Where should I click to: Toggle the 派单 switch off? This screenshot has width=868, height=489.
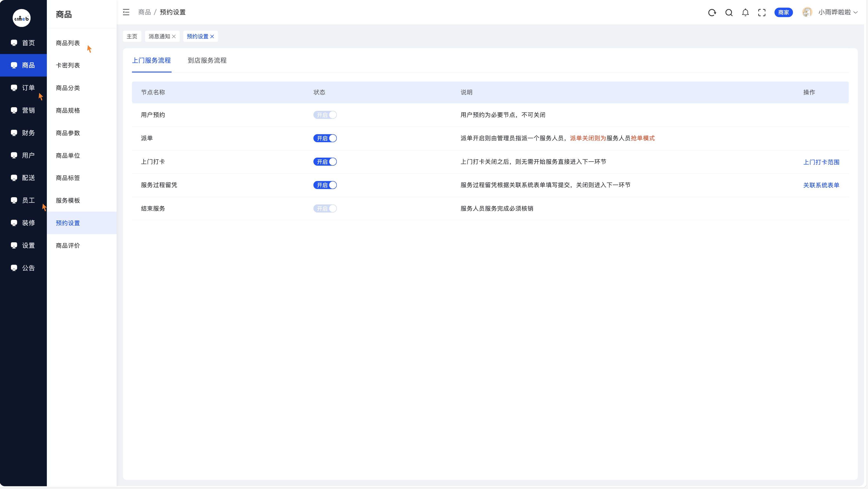(x=325, y=138)
